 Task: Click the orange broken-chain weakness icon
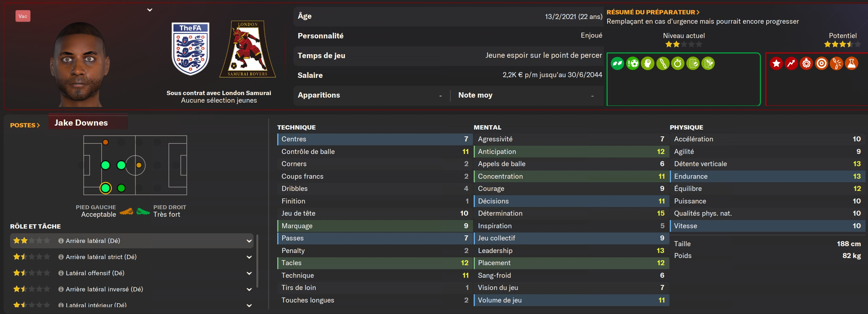(836, 64)
